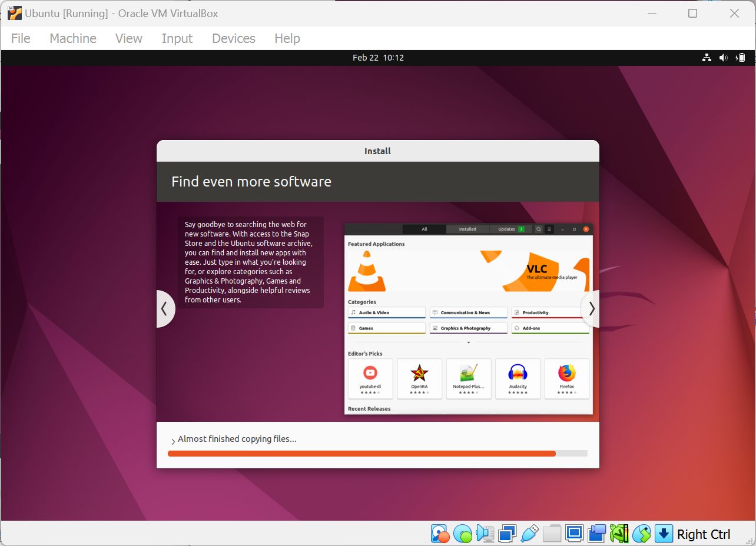Click the hard disk activity indicator
This screenshot has height=546, width=756.
pyautogui.click(x=440, y=534)
